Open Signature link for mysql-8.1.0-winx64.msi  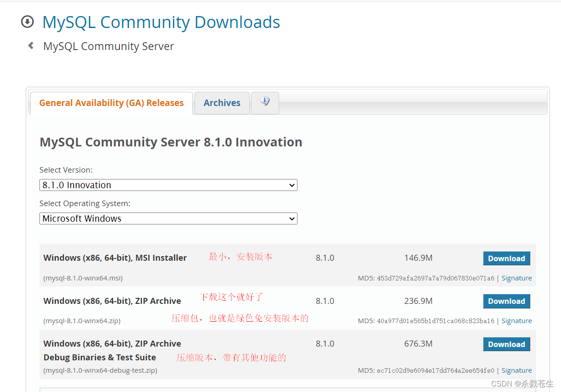point(516,278)
